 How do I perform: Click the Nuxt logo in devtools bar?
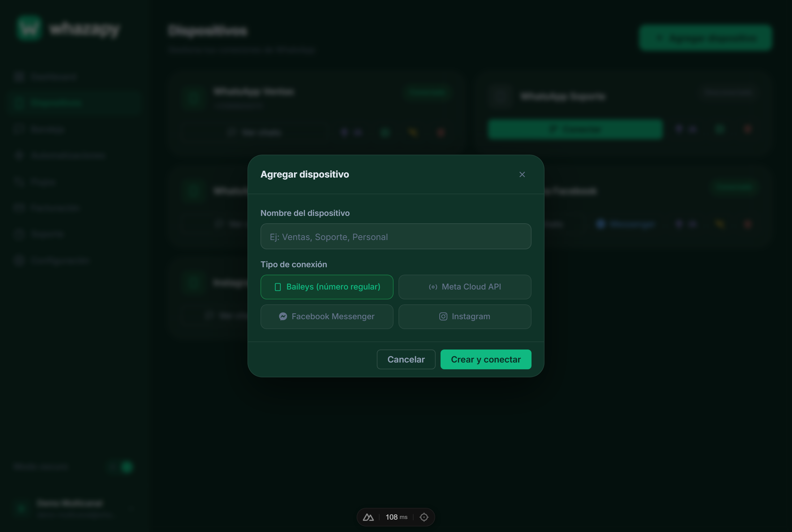point(368,517)
